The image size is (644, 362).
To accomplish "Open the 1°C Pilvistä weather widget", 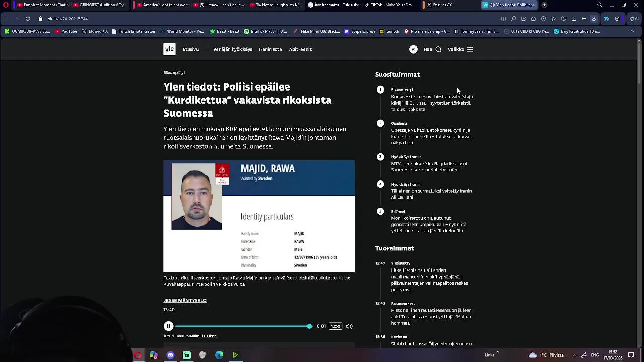I will [x=546, y=355].
